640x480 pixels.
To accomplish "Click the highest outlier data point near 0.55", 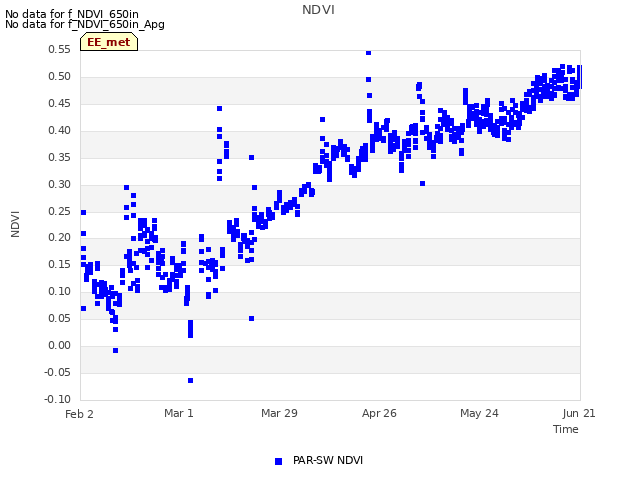I will pyautogui.click(x=369, y=53).
